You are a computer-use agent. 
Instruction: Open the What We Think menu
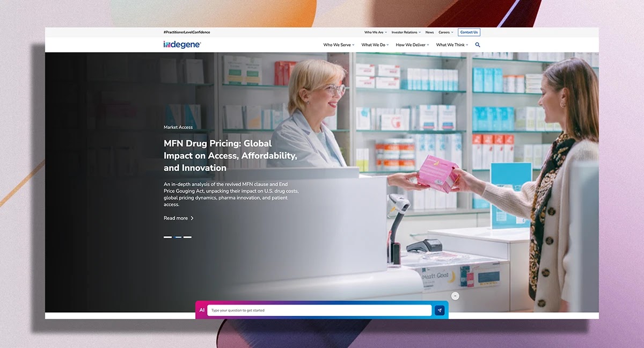coord(452,45)
